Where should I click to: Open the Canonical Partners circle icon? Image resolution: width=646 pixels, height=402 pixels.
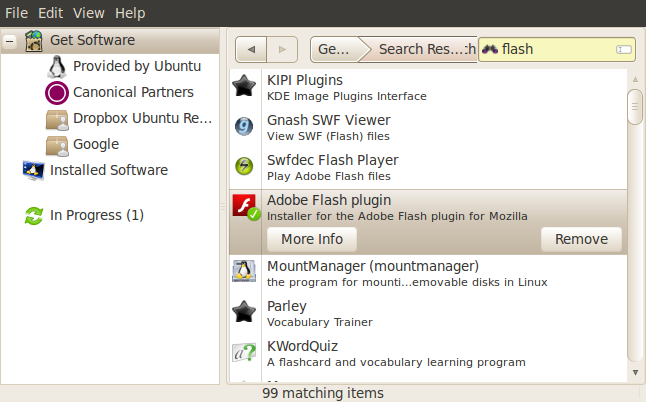coord(57,93)
